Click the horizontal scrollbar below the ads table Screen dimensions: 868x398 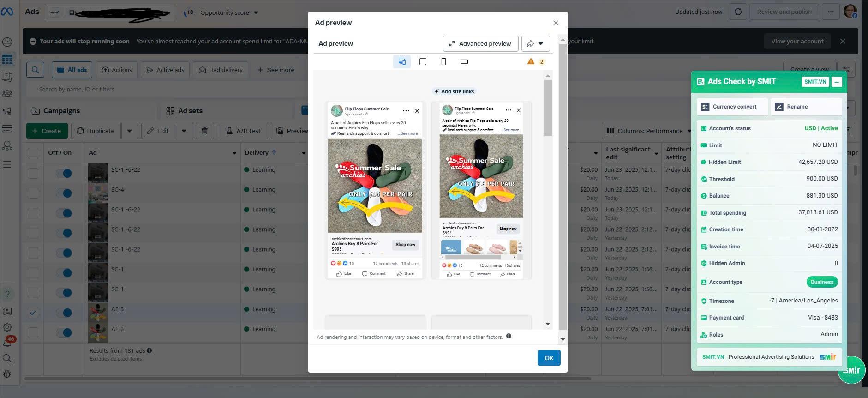(x=307, y=379)
